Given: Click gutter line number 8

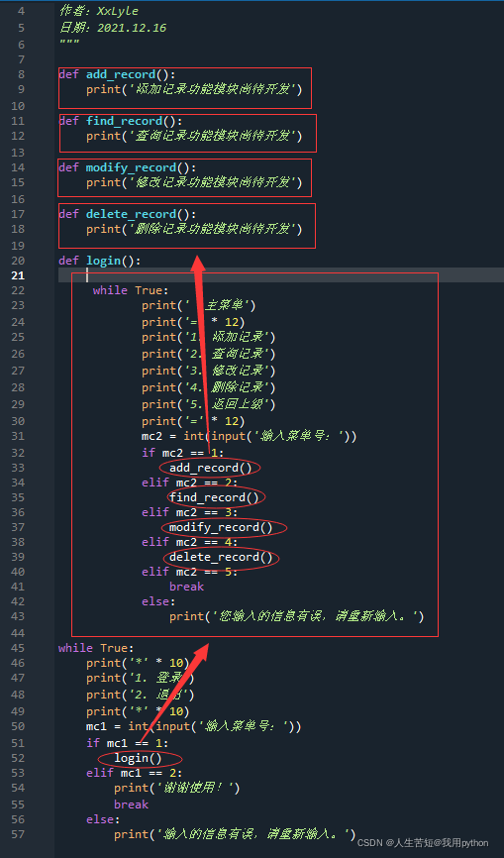Looking at the screenshot, I should [x=22, y=74].
